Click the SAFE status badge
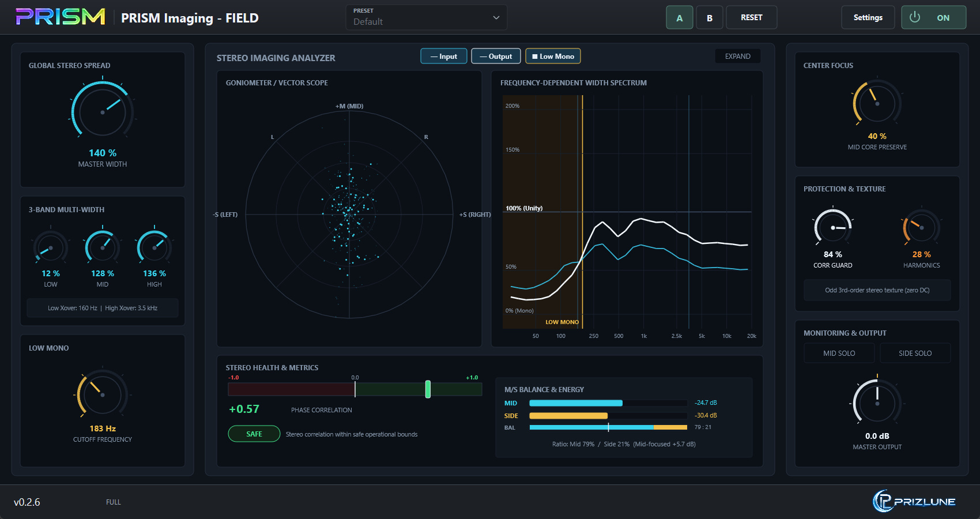This screenshot has width=980, height=519. [254, 434]
